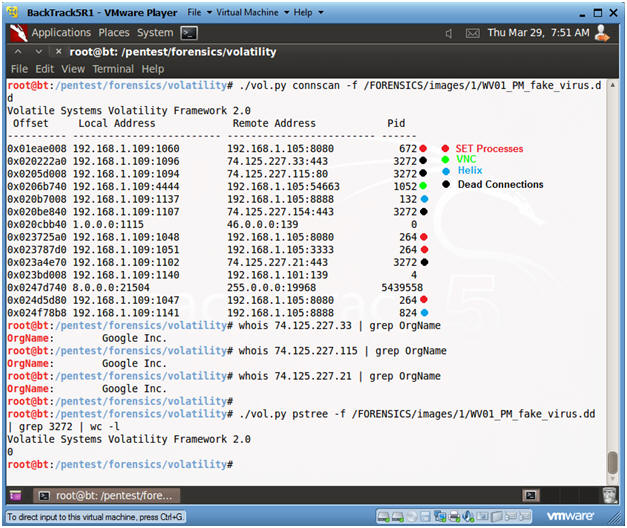This screenshot has height=528, width=627.
Task: Click the vmware logo in status bar
Action: 570,516
